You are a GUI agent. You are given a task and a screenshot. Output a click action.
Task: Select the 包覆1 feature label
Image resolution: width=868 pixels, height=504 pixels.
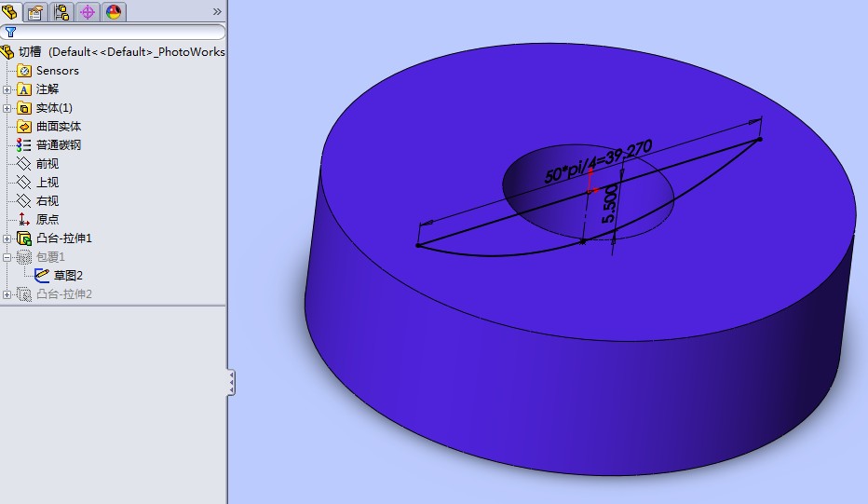tap(50, 257)
